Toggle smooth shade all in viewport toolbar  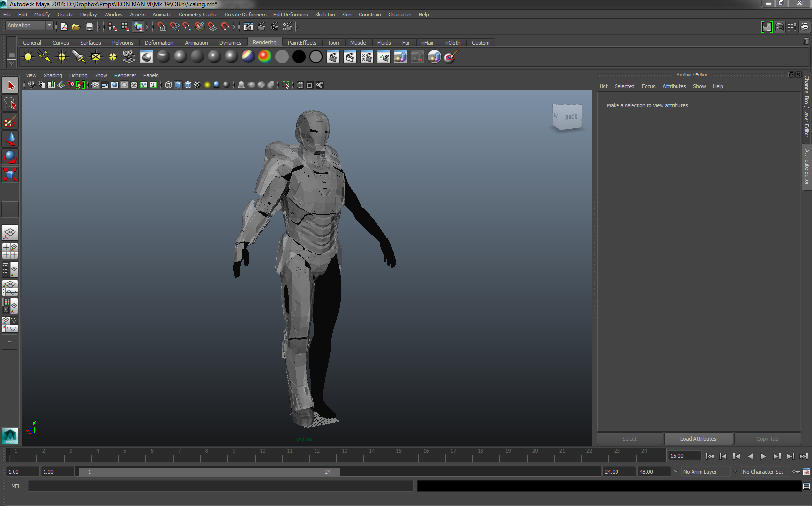coord(178,85)
